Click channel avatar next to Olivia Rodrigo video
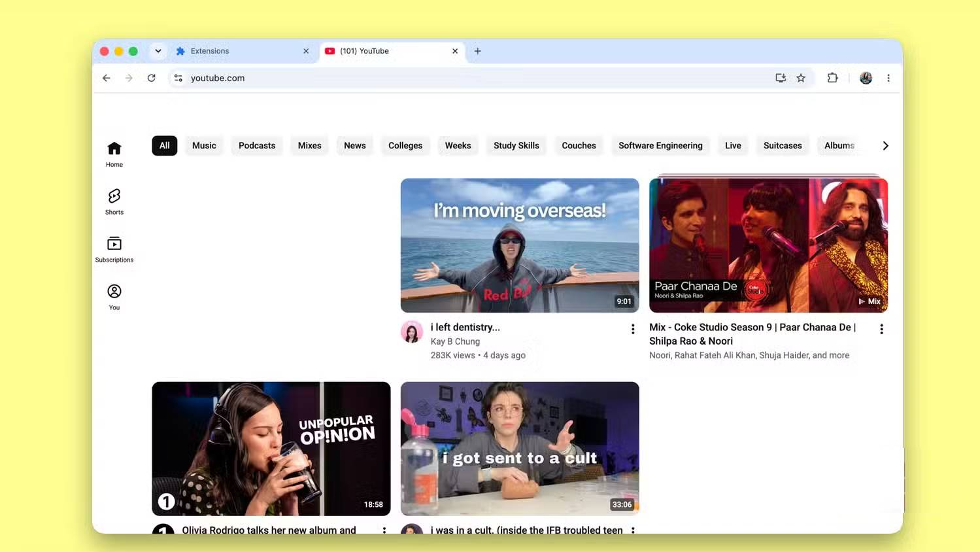980x552 pixels. tap(163, 529)
